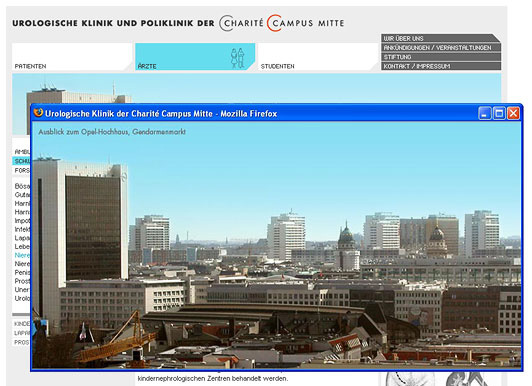This screenshot has width=532, height=386.
Task: Click the Opel-Hochhaus skyline panorama image
Action: 277,245
